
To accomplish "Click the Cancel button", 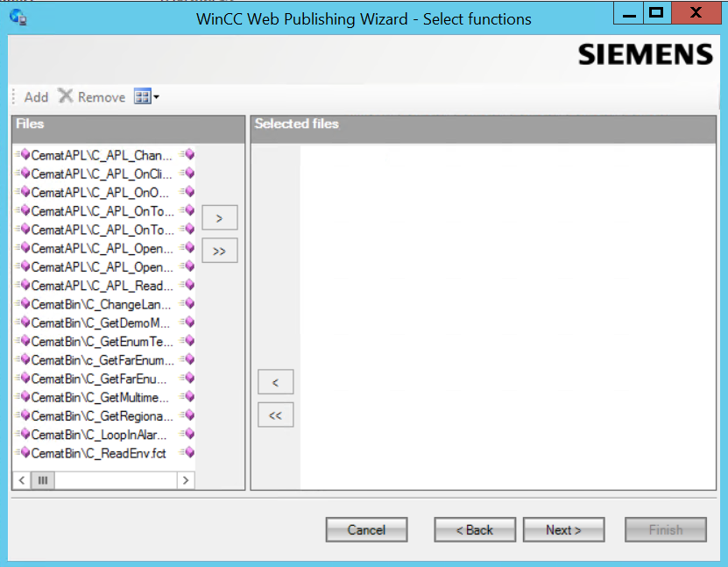I will coord(366,530).
